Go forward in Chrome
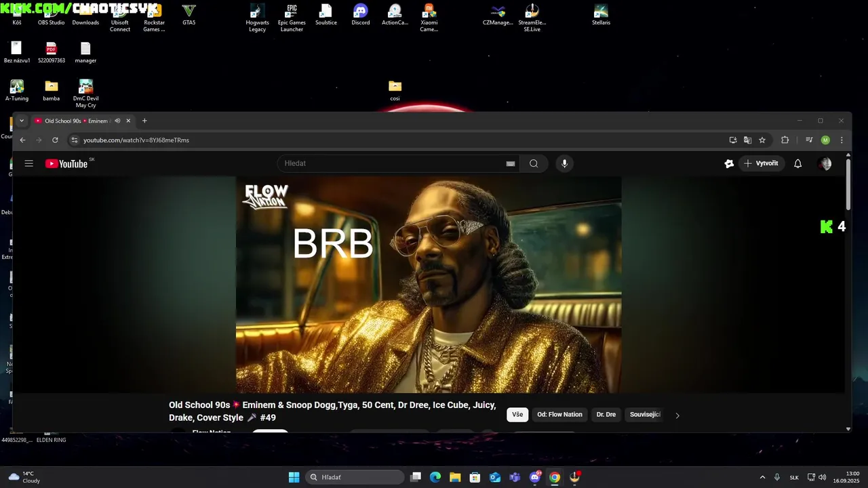 pyautogui.click(x=39, y=140)
